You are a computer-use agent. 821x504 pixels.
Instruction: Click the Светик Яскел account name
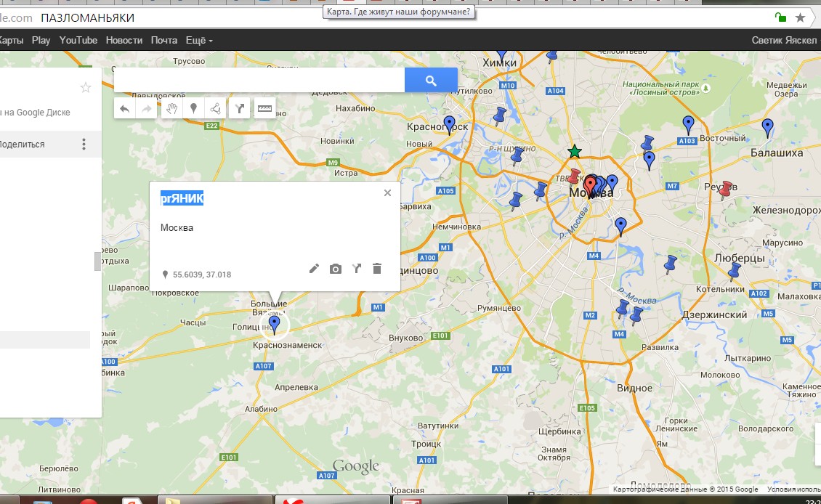click(785, 41)
